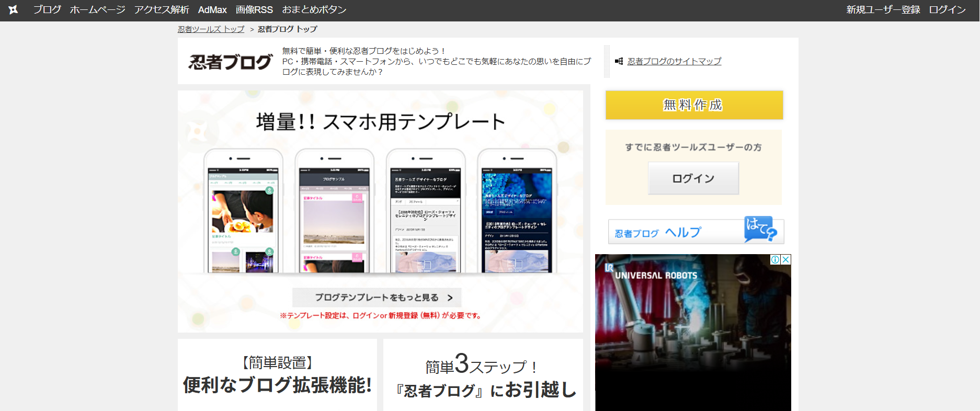
Task: Click the yellow 無料作成 button
Action: [694, 105]
